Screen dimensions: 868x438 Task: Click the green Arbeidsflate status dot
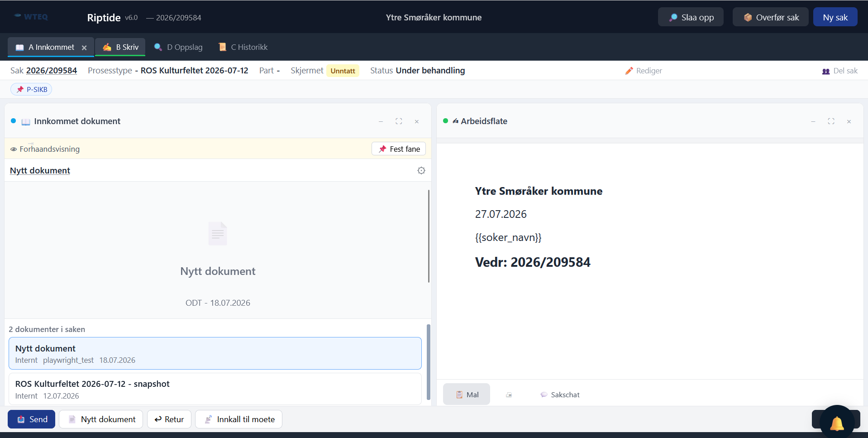tap(446, 121)
